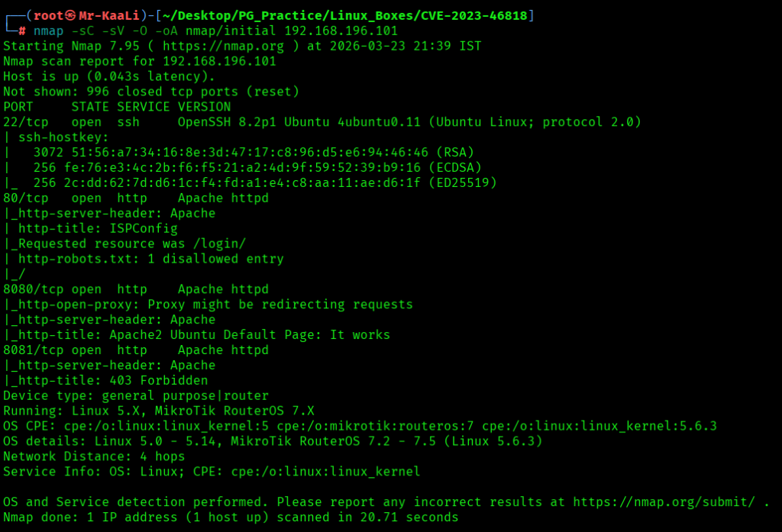Click the hash prompt symbol before nmap
Viewport: 782px width, 532px height.
(22, 31)
